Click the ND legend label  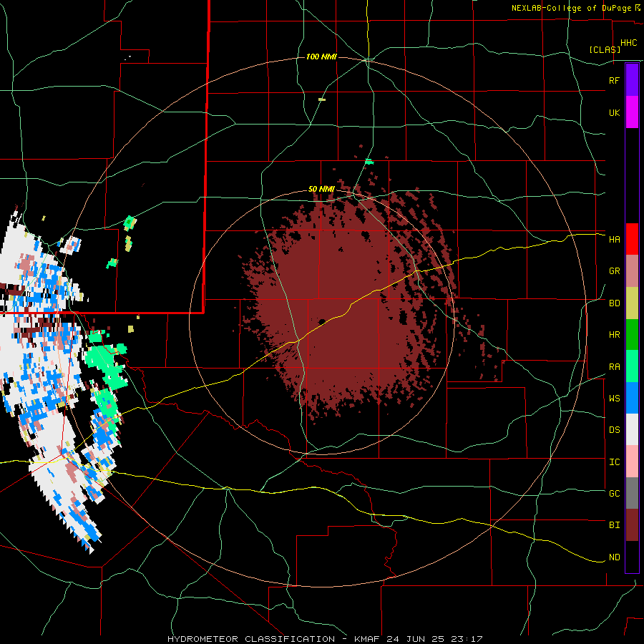click(614, 557)
